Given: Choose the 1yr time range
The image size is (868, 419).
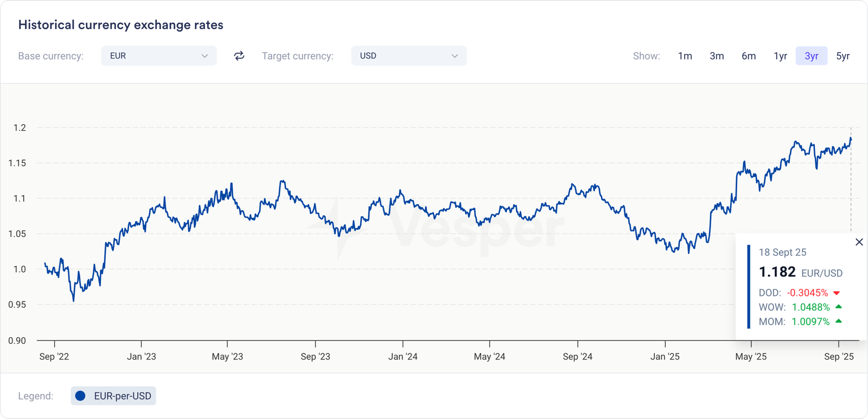Looking at the screenshot, I should [780, 56].
